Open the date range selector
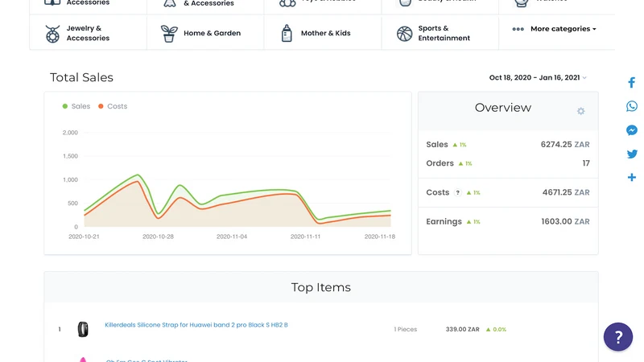Screen dimensions: 644x362 tap(538, 77)
